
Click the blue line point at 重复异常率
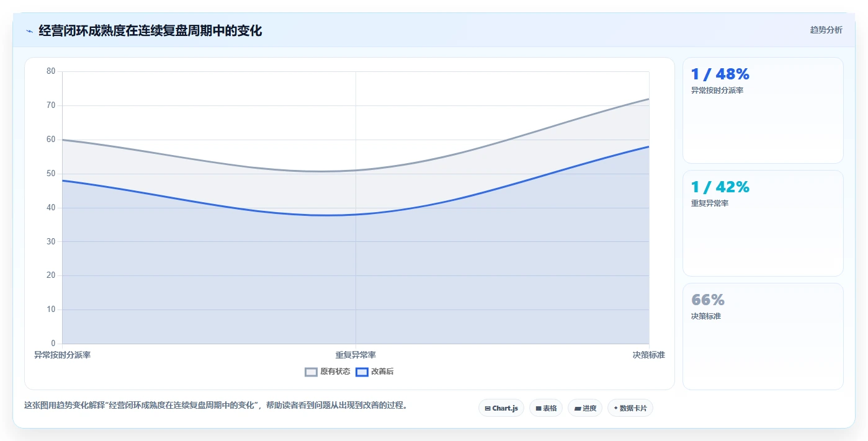pos(356,215)
